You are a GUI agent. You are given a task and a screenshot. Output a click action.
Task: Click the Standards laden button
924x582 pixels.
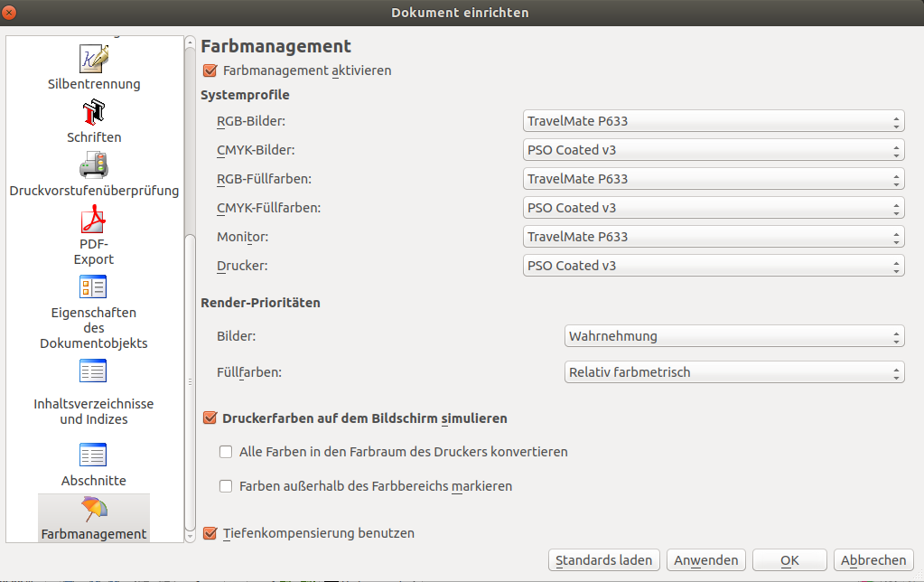(x=603, y=560)
